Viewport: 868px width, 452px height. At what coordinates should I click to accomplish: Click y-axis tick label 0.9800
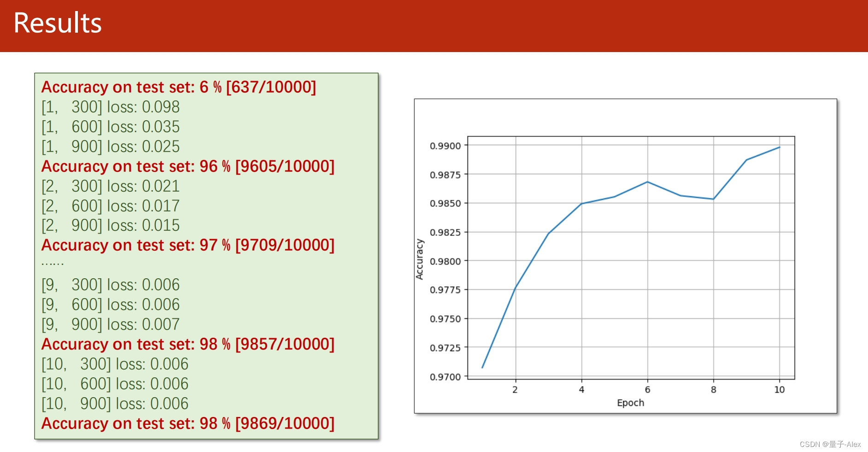click(x=445, y=262)
